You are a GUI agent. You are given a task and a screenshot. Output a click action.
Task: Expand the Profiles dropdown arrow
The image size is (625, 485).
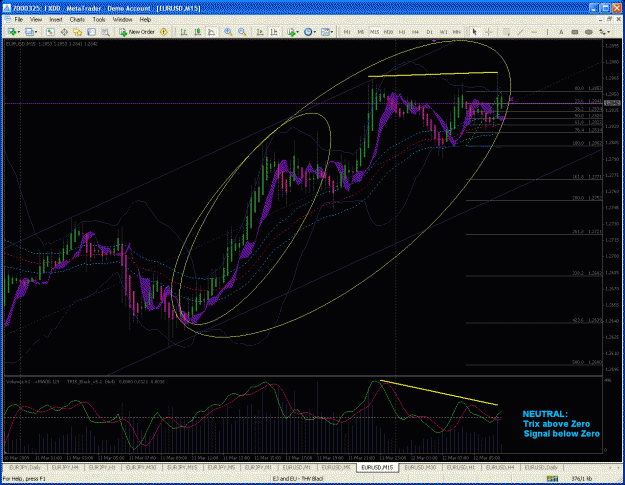(x=36, y=32)
